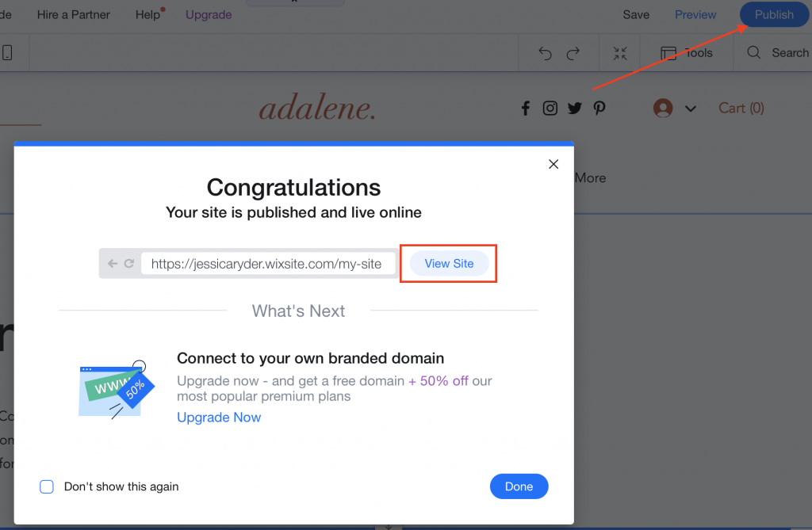Viewport: 812px width, 530px height.
Task: Click the Undo arrow
Action: [x=545, y=52]
